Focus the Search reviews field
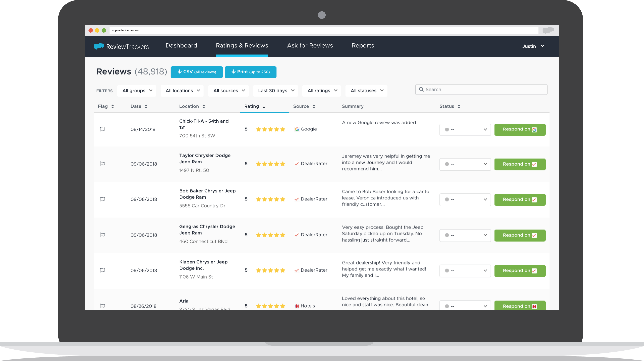Image resolution: width=644 pixels, height=361 pixels. click(481, 90)
